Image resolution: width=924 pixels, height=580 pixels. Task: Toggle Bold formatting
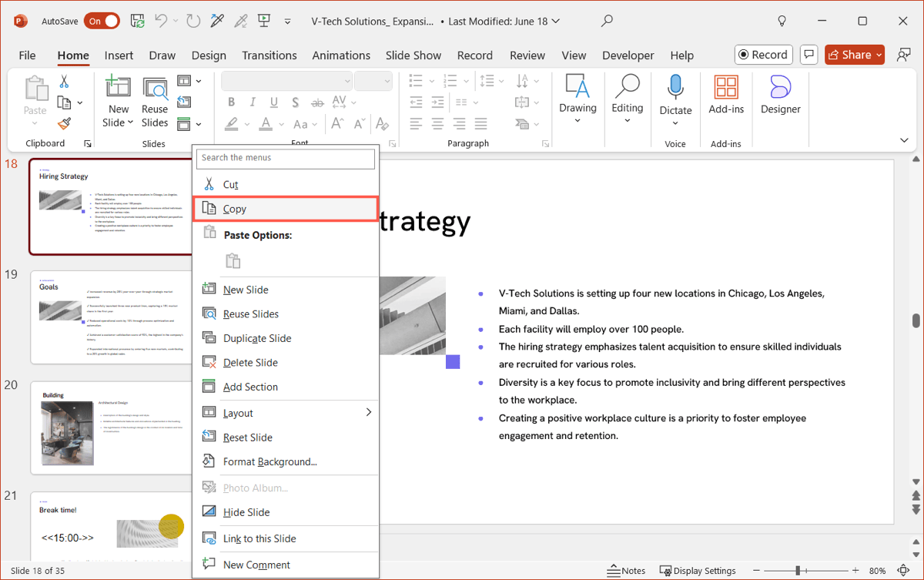tap(231, 102)
